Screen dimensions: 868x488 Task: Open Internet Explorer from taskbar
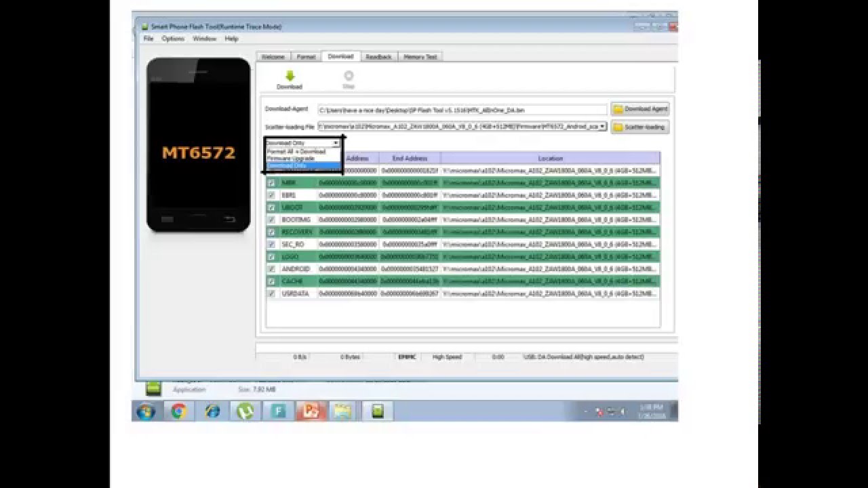(x=212, y=411)
